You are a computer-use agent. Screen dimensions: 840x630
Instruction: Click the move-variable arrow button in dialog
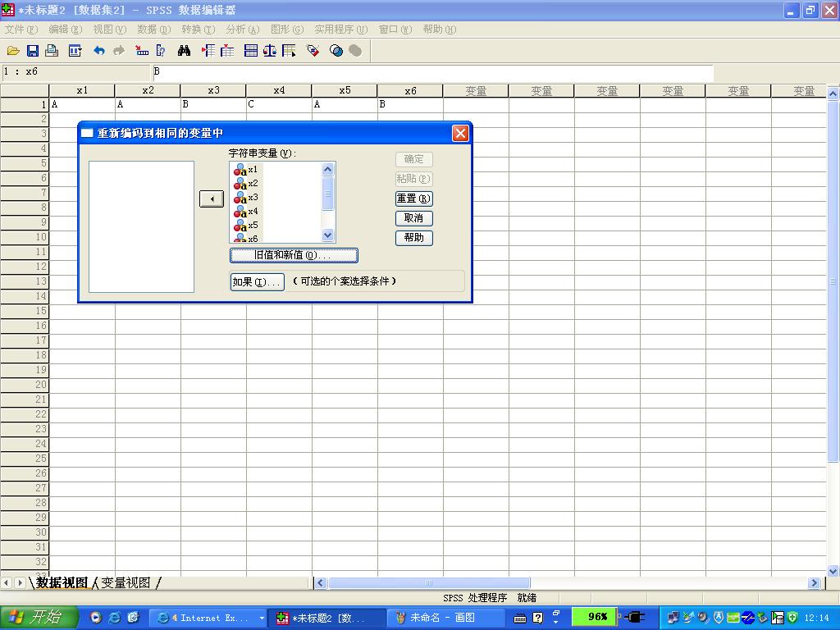pos(212,199)
